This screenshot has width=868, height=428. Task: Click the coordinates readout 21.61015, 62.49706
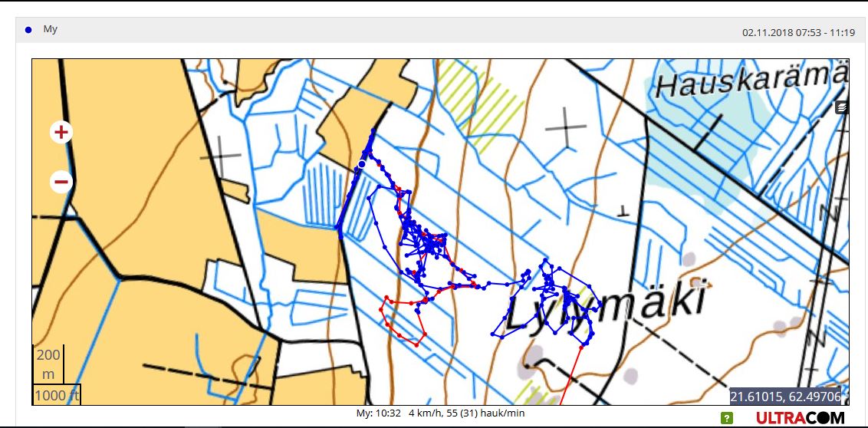(784, 397)
